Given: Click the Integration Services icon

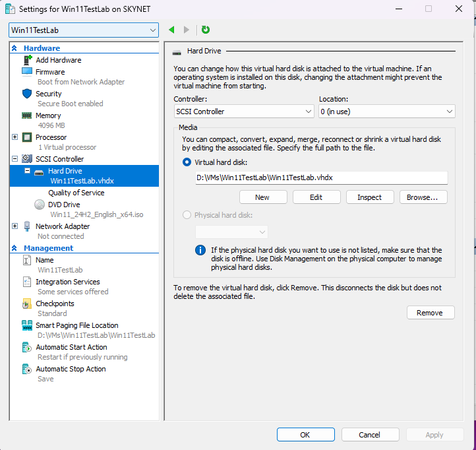Looking at the screenshot, I should click(27, 282).
